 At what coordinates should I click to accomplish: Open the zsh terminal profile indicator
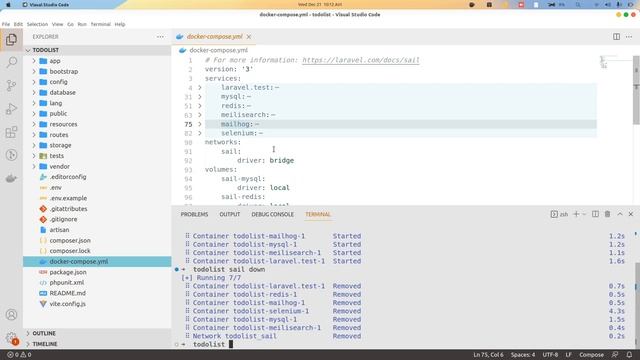tap(559, 214)
